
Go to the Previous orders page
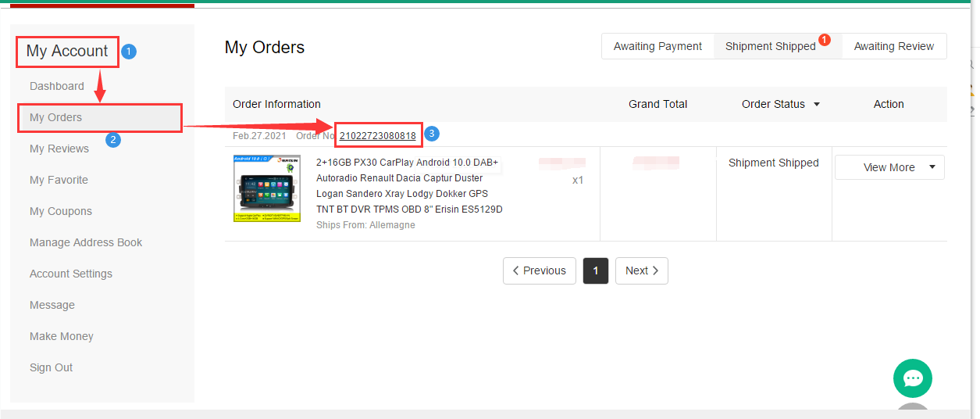(x=540, y=270)
